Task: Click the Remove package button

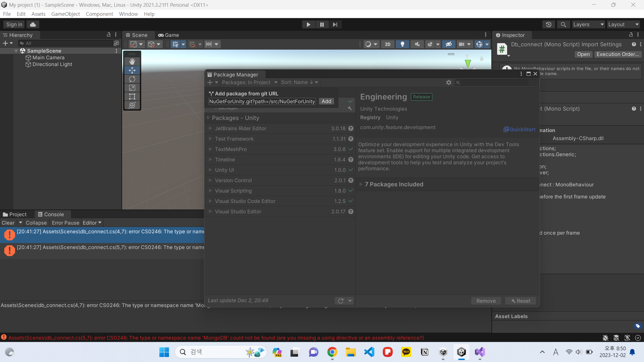Action: click(x=486, y=301)
